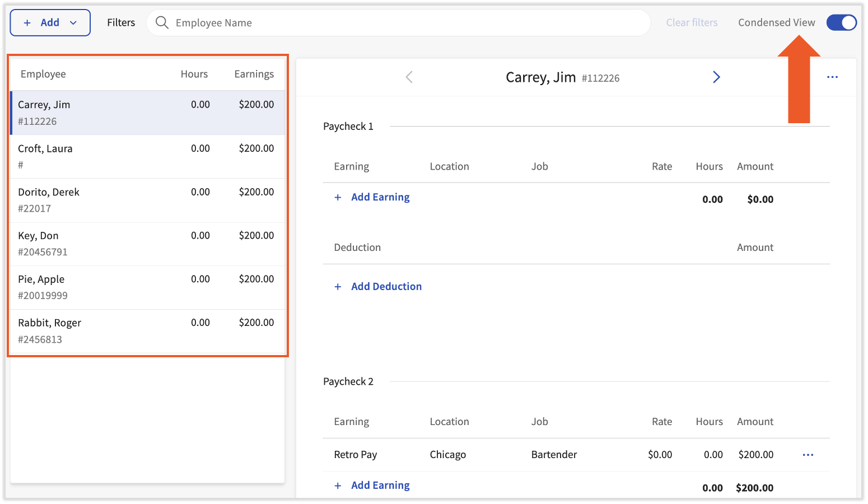Click the search magnifier icon
868x504 pixels.
[162, 22]
